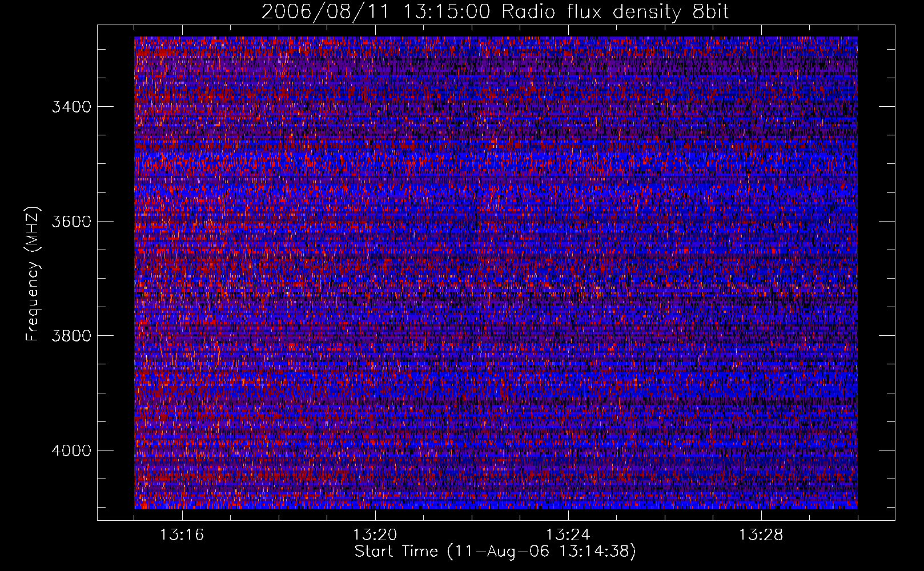The width and height of the screenshot is (924, 571).
Task: Click the "Start Time (11-Aug-06 13:14:38)" label
Action: point(495,552)
